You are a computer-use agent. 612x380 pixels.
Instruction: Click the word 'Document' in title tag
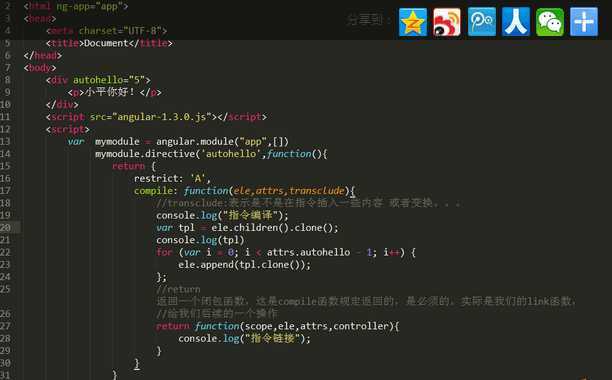pyautogui.click(x=106, y=43)
